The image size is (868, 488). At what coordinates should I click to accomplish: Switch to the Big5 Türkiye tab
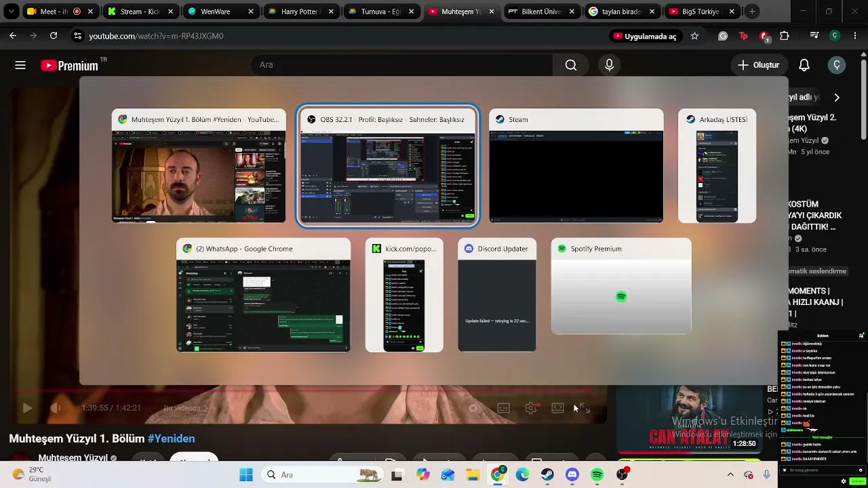pos(701,12)
